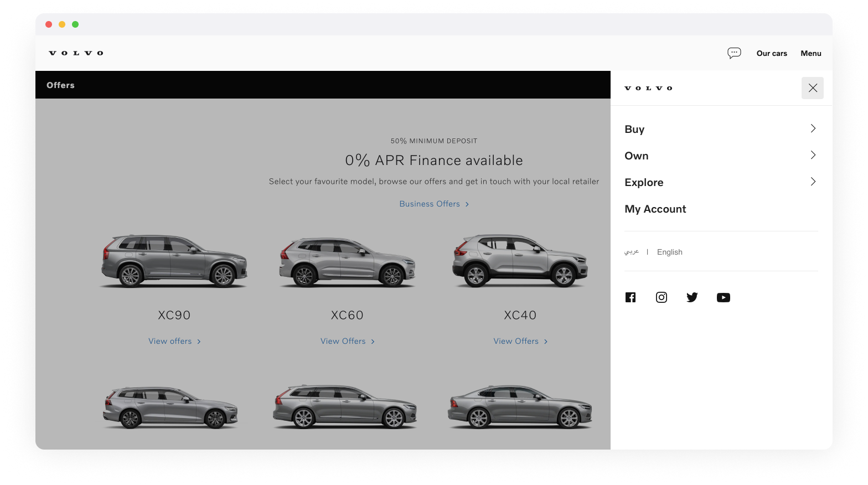
Task: Click the red window close dot
Action: 49,24
